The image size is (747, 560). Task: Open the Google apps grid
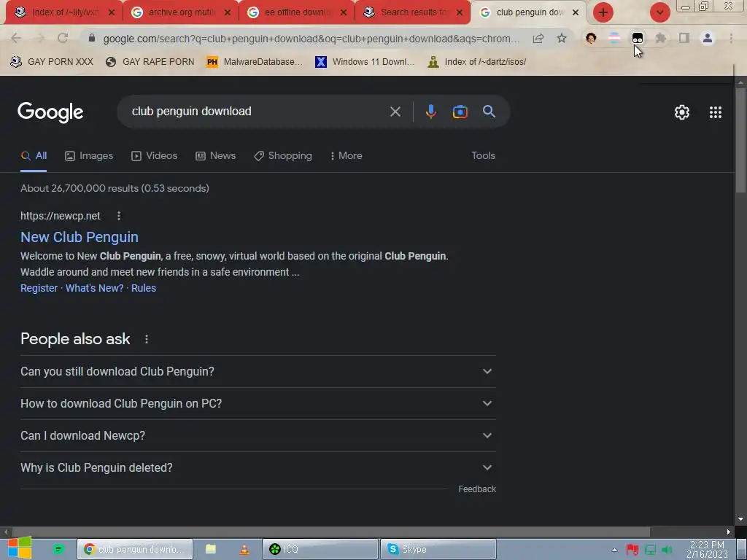coord(716,112)
